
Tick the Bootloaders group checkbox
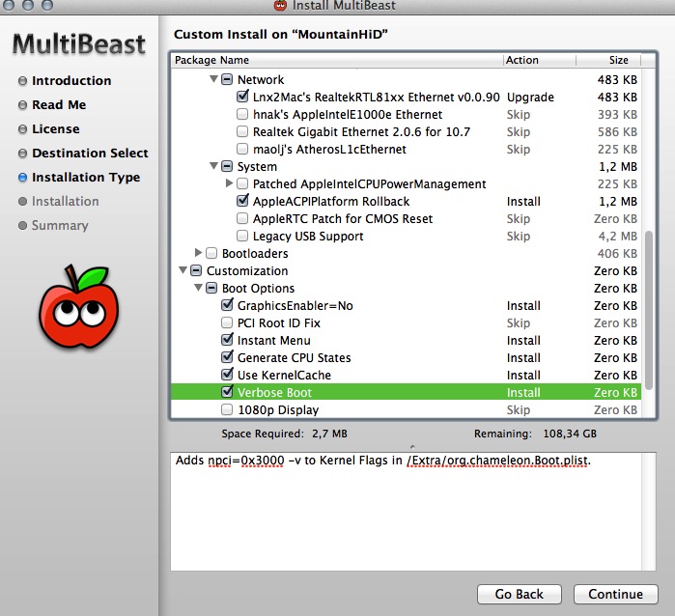(211, 253)
